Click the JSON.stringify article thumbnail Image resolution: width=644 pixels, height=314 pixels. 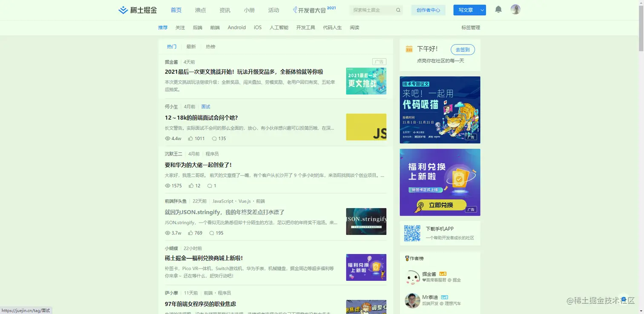(x=366, y=221)
